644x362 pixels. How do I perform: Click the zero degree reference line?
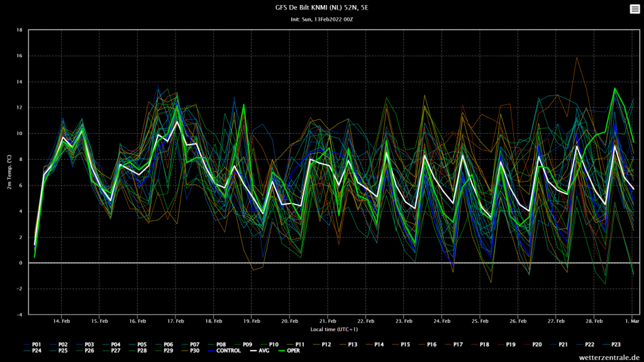point(334,263)
